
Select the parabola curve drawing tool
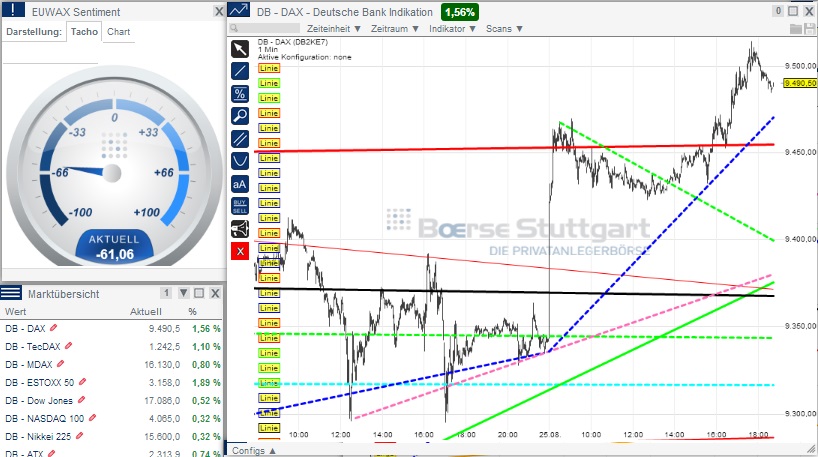pyautogui.click(x=240, y=161)
